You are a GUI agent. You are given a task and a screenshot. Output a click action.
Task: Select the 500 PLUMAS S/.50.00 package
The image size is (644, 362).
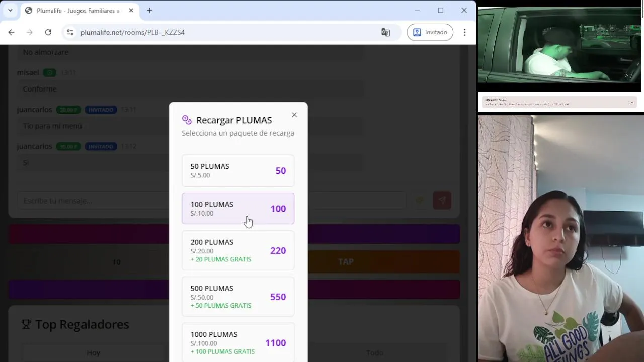tap(238, 297)
